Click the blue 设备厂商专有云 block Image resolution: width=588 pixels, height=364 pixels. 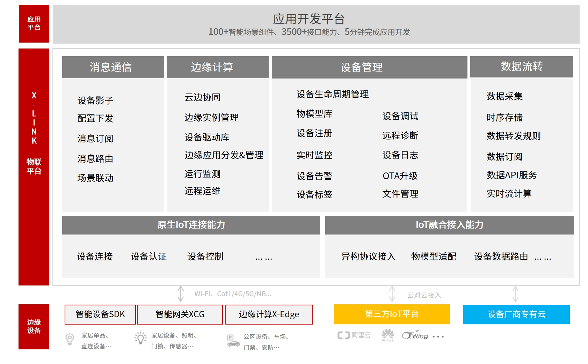pyautogui.click(x=516, y=314)
